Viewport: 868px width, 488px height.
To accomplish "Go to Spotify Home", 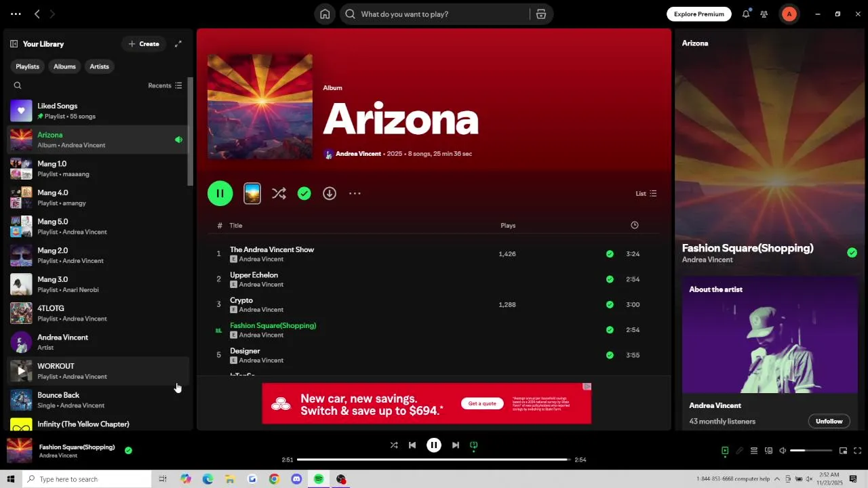I will click(325, 14).
